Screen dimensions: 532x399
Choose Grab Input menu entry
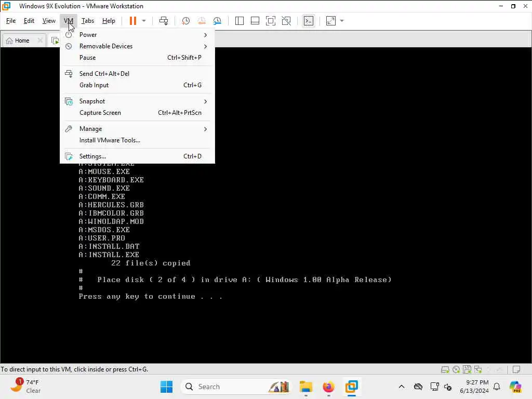pos(137,85)
